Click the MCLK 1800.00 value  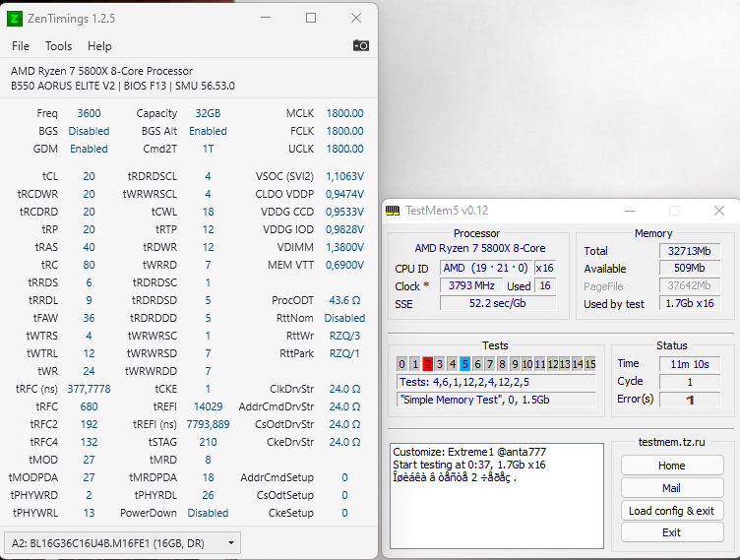click(345, 113)
